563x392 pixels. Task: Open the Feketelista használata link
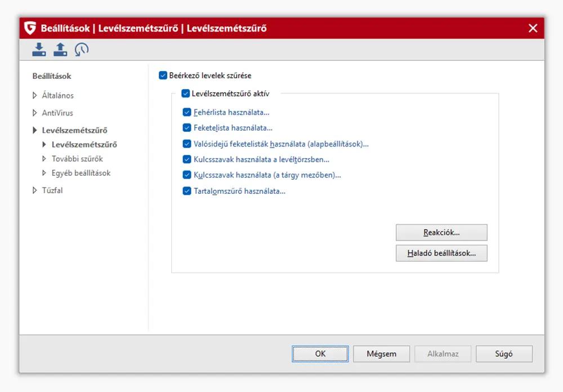pyautogui.click(x=233, y=128)
